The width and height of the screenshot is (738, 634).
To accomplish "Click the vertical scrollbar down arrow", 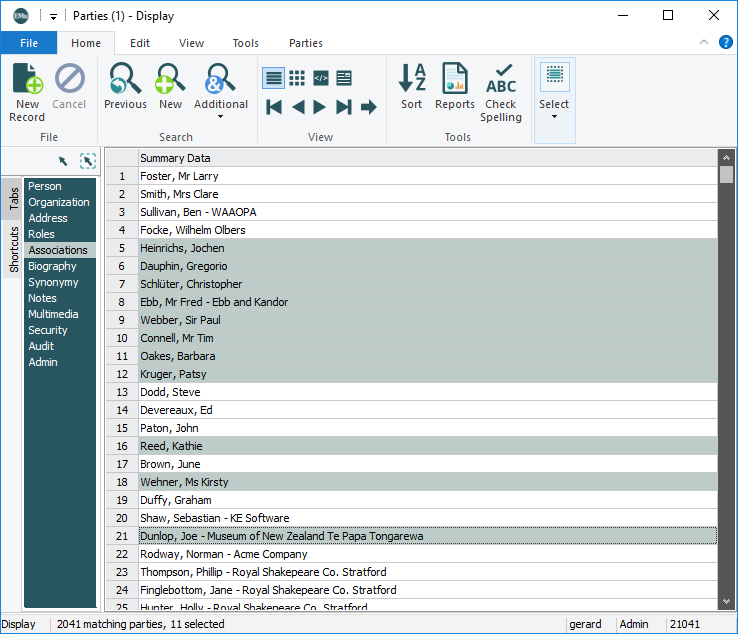I will point(727,601).
